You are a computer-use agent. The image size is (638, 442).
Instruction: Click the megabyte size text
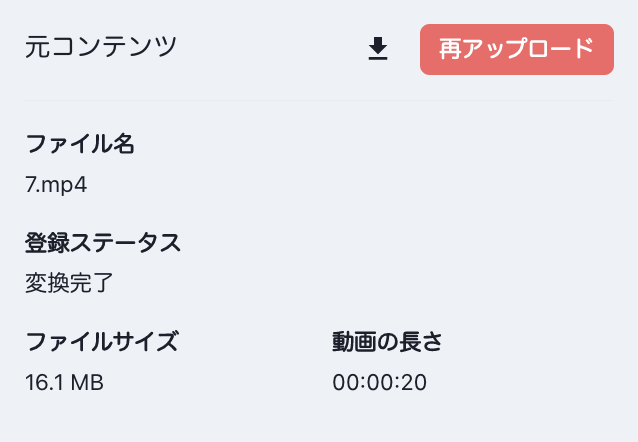65,382
